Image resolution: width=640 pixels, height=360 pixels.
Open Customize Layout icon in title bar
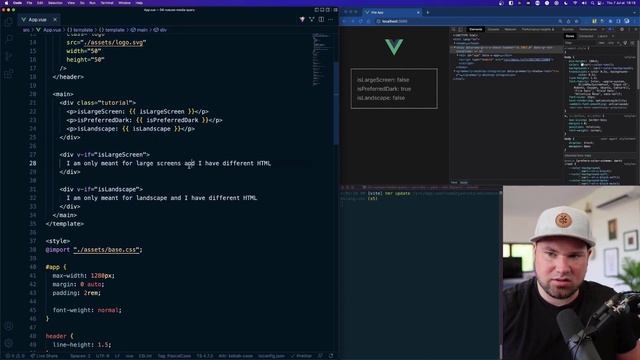335,10
